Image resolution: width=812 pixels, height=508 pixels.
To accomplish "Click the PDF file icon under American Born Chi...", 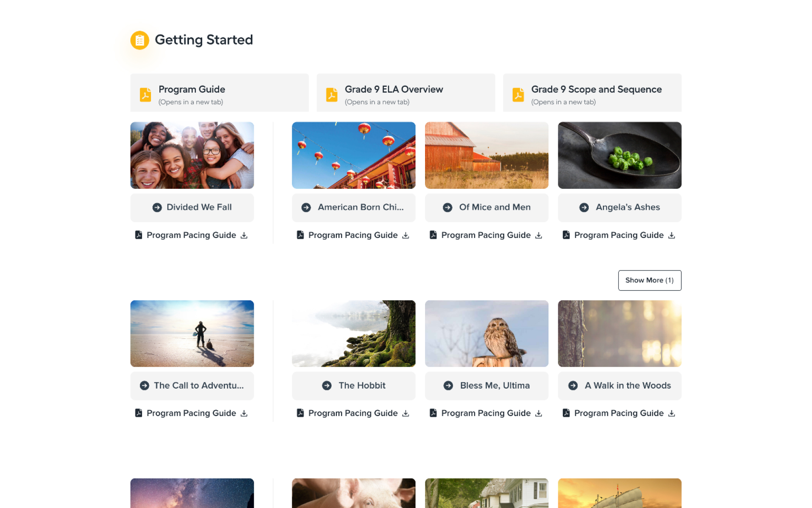I will point(300,235).
